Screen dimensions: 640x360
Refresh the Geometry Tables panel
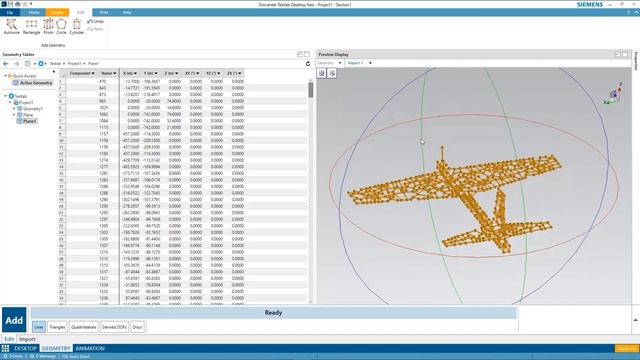tap(308, 64)
